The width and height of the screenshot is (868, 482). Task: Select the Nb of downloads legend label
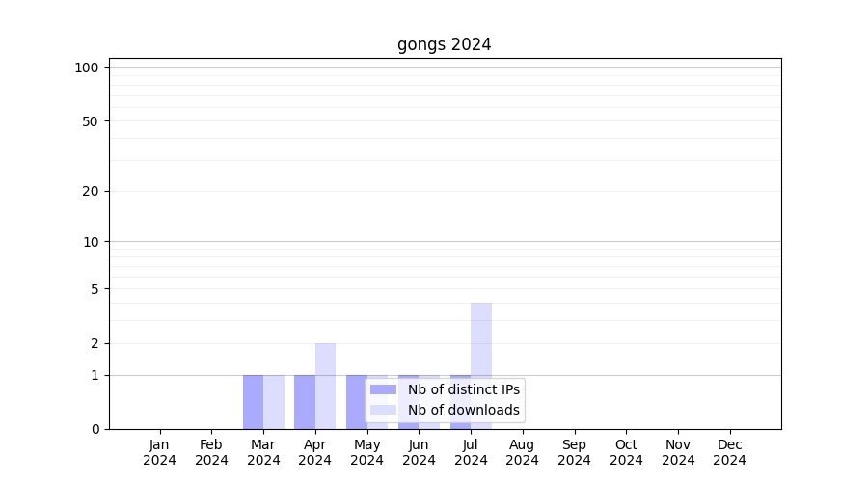[x=464, y=410]
